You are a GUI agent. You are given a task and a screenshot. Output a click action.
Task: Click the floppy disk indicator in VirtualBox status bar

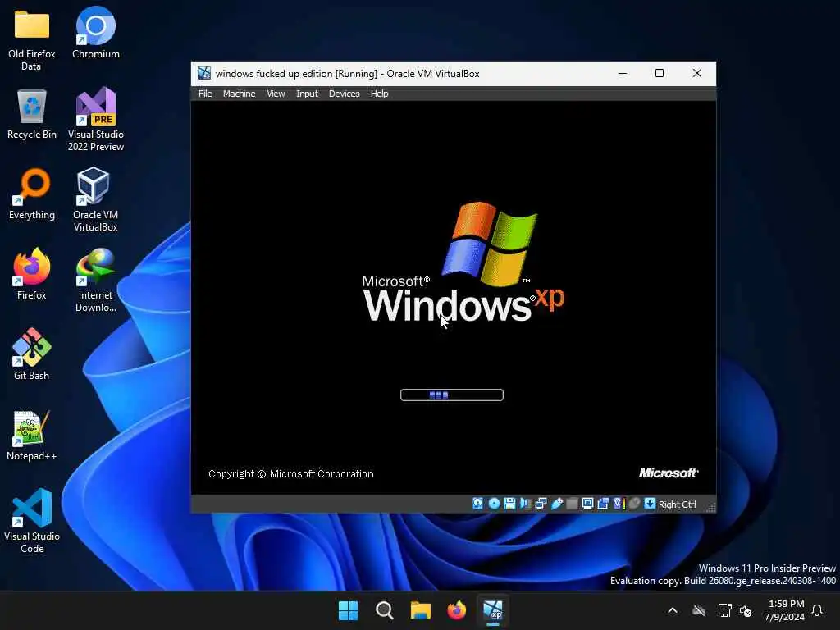pyautogui.click(x=509, y=504)
